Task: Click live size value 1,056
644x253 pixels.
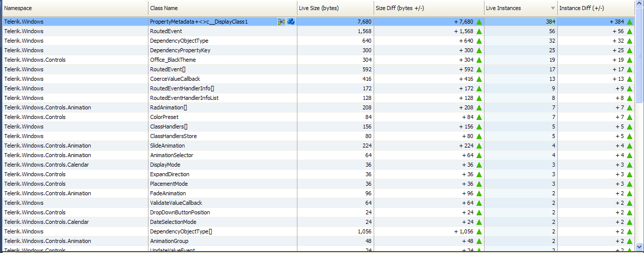Action: 365,232
